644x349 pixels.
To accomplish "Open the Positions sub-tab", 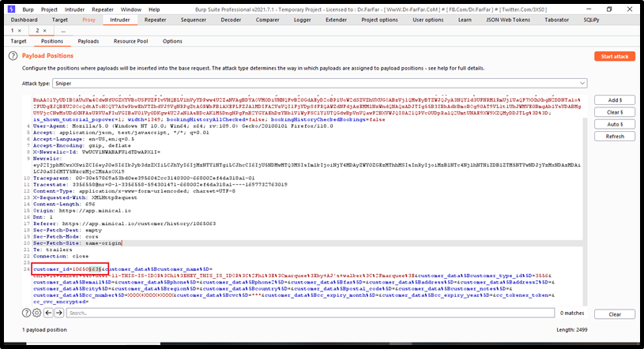I will point(52,41).
